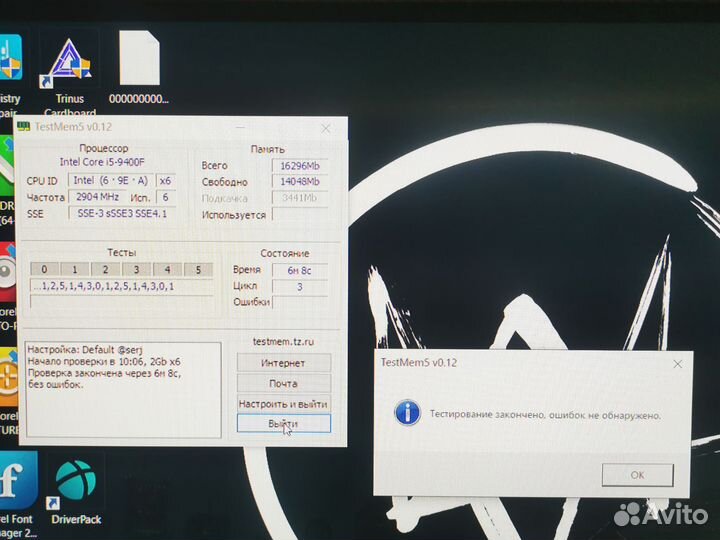Click OK in the TestMem5 dialog
Image resolution: width=720 pixels, height=540 pixels.
(637, 475)
